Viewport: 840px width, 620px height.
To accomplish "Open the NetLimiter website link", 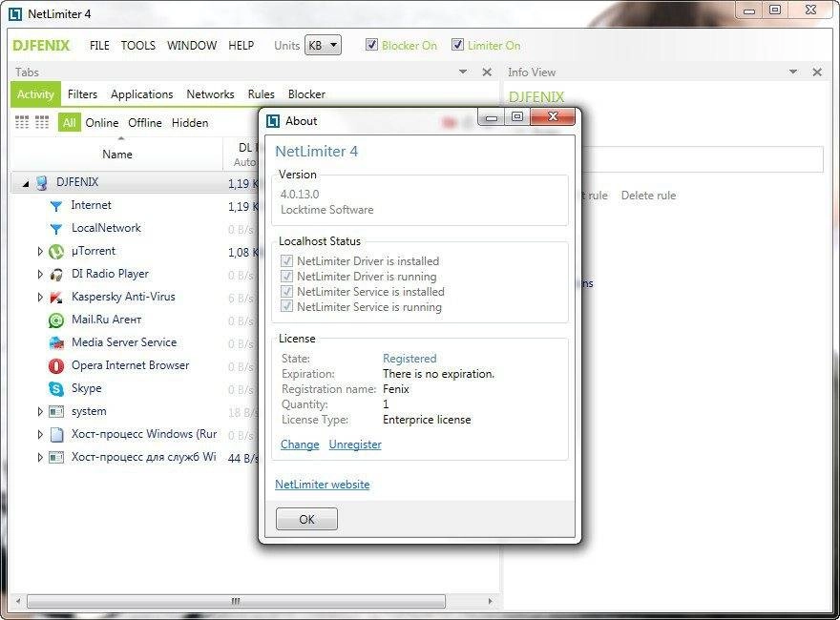I will click(322, 484).
